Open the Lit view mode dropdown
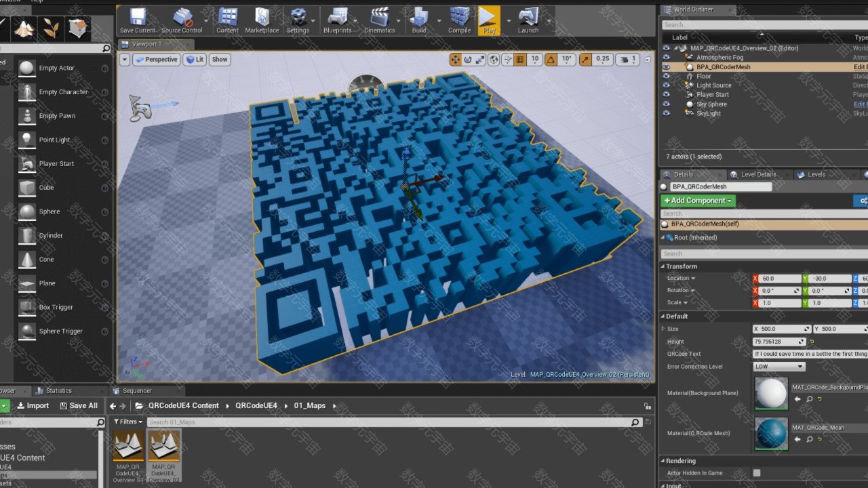The width and height of the screenshot is (868, 488). pos(195,60)
